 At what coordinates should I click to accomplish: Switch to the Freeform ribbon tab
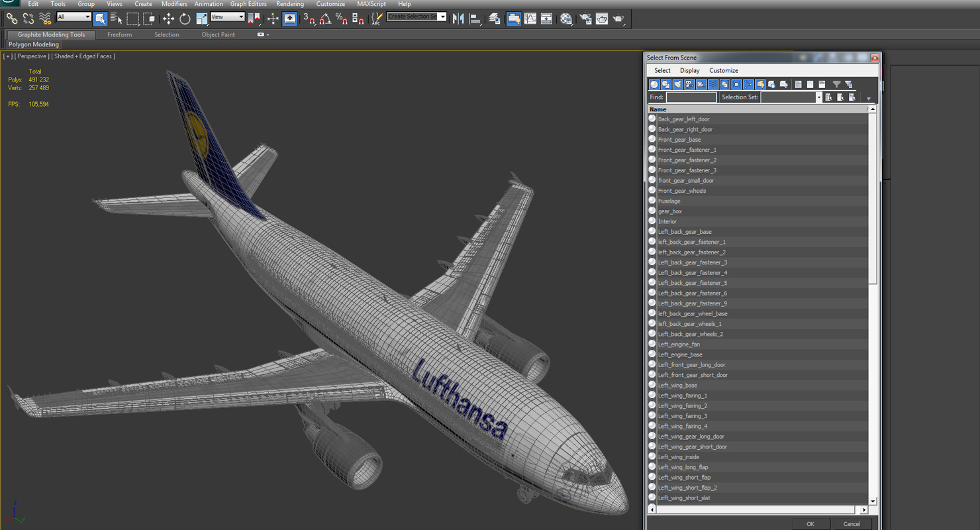coord(119,34)
